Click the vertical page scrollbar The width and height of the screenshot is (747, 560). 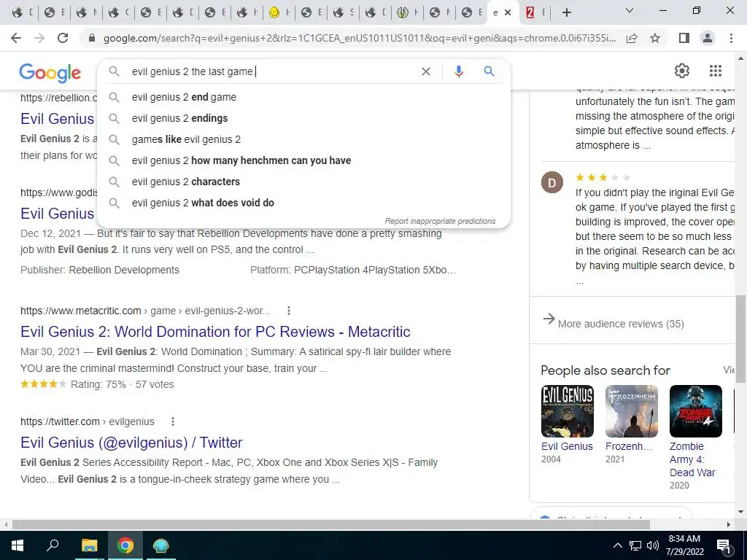click(x=740, y=338)
